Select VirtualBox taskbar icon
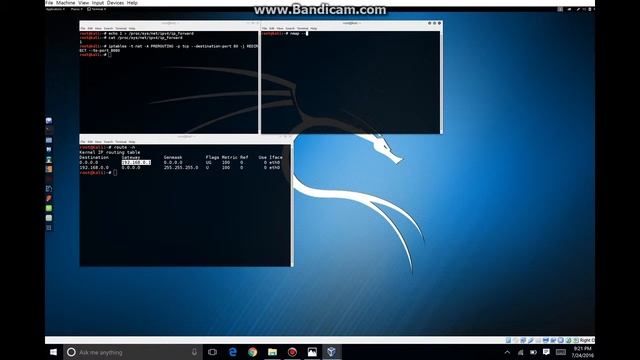640x360 pixels. tap(331, 352)
